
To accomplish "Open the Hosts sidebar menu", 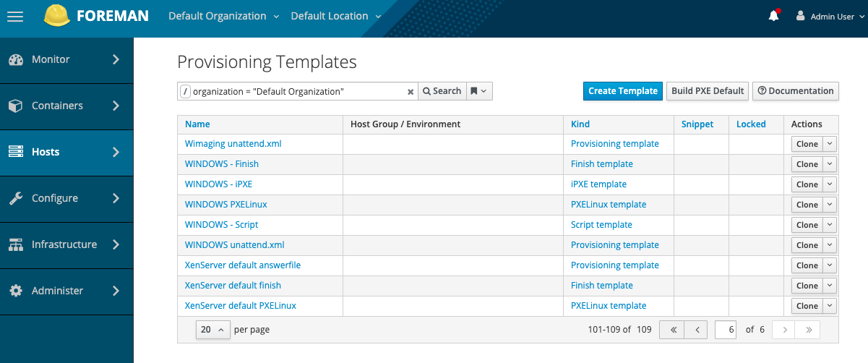I will click(66, 152).
